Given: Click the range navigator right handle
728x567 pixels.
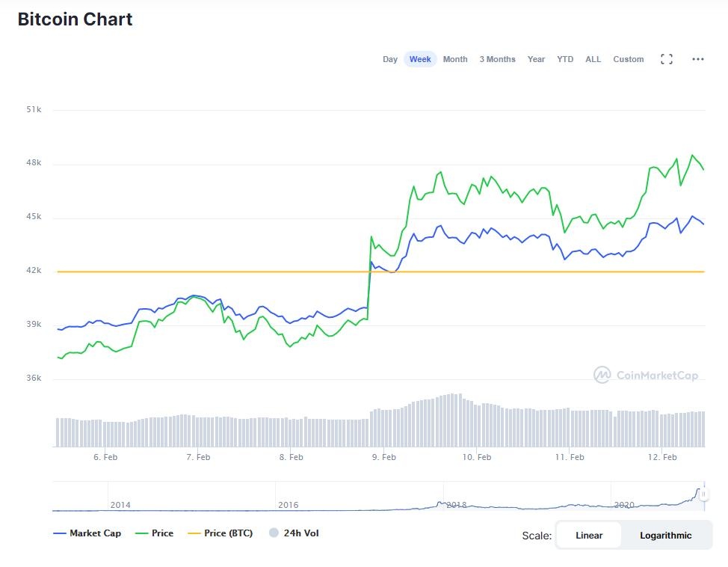Looking at the screenshot, I should [x=703, y=494].
